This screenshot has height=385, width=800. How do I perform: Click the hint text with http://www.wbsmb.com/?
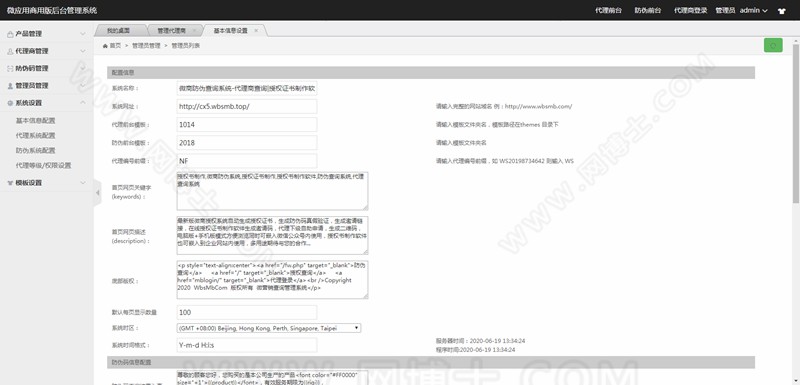tap(504, 107)
